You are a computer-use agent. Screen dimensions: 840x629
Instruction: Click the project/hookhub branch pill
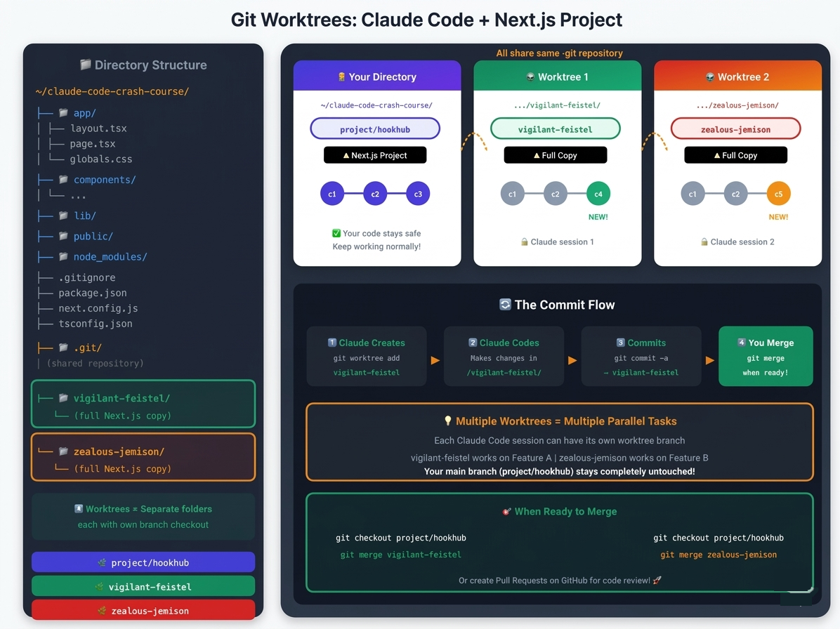coord(375,129)
